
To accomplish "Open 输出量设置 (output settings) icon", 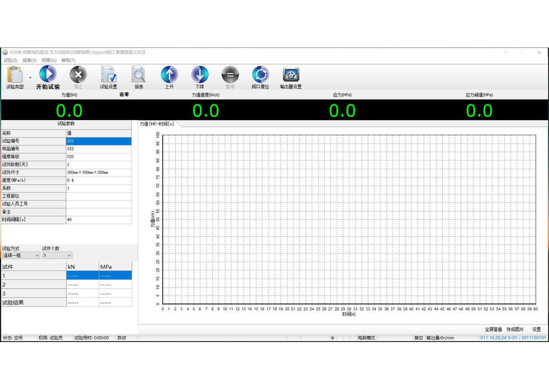I will pyautogui.click(x=291, y=75).
